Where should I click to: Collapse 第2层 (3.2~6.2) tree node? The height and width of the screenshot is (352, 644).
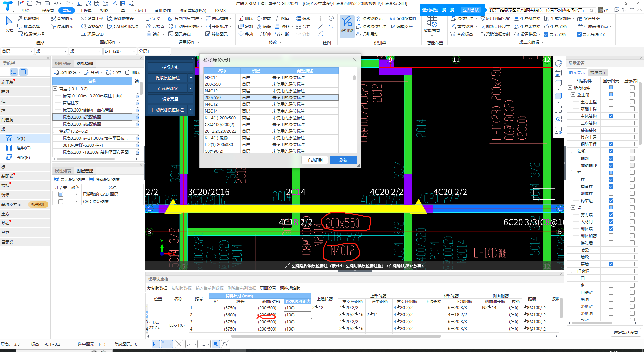click(55, 131)
